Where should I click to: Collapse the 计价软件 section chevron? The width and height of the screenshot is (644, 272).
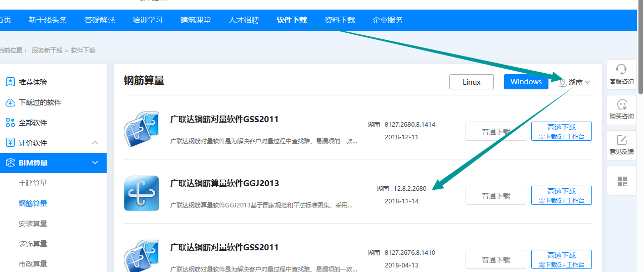(x=95, y=143)
